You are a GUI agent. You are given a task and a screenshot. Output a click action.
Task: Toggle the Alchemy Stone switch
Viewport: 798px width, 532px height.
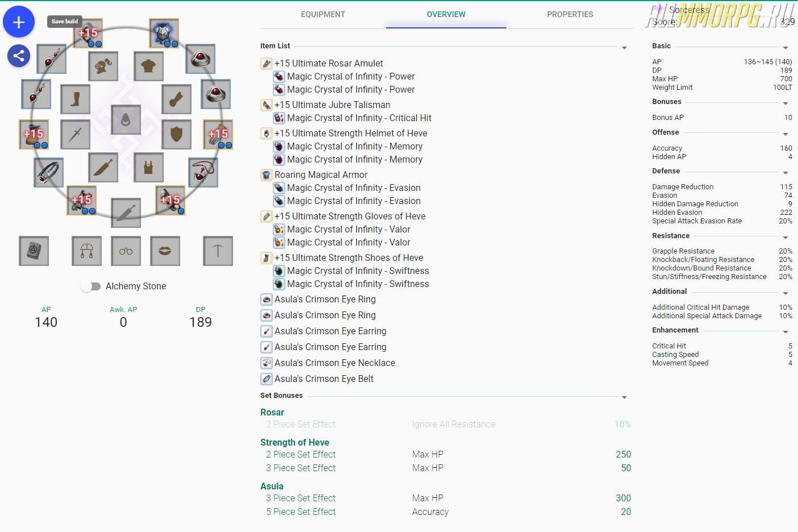click(91, 286)
